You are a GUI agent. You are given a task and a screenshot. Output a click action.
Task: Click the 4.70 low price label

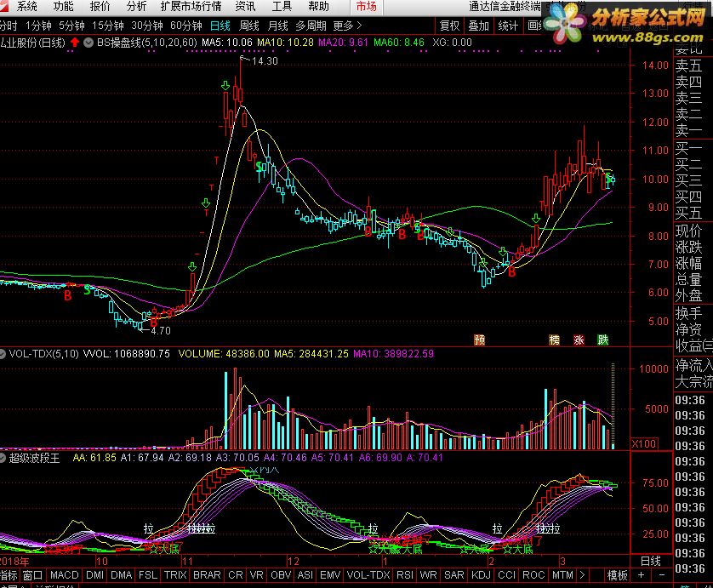tap(161, 331)
